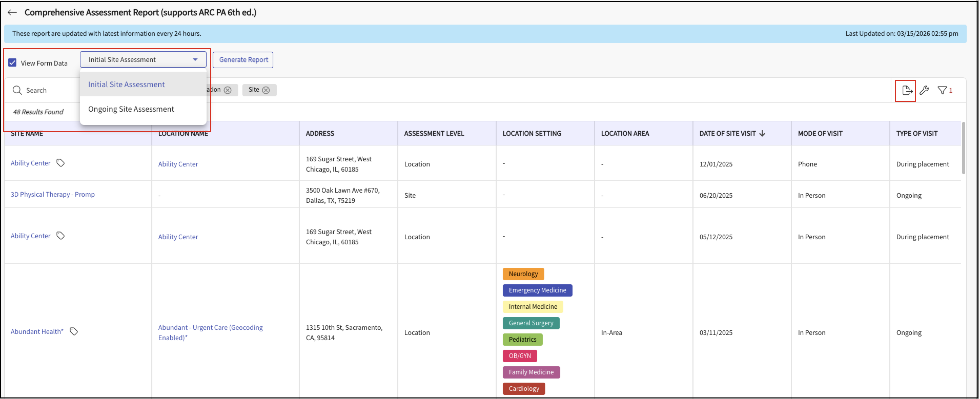Viewport: 980px width, 399px height.
Task: Click tag icon beside first Ability Center
Action: click(x=60, y=163)
